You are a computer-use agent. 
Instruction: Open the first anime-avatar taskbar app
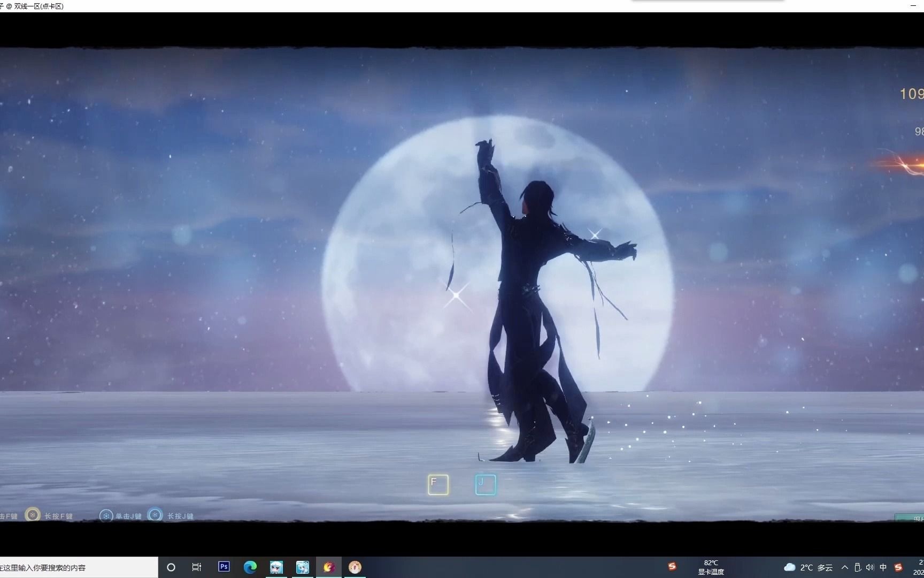276,567
